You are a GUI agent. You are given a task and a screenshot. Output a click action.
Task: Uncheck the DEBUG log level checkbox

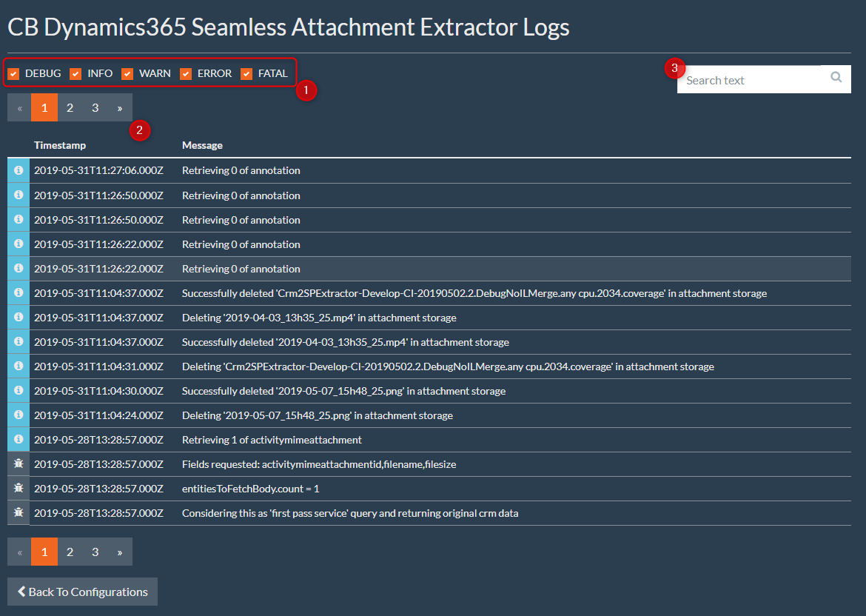point(14,74)
